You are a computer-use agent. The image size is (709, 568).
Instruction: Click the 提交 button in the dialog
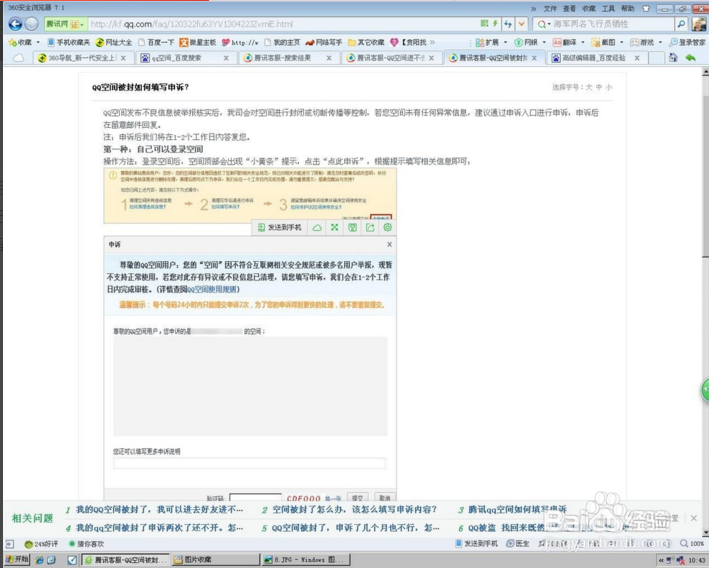pos(357,497)
